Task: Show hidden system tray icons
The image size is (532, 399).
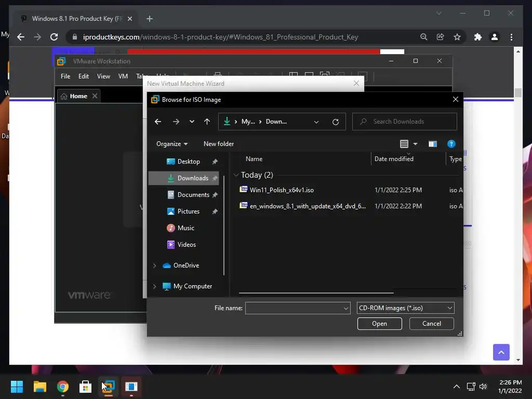Action: 457,387
